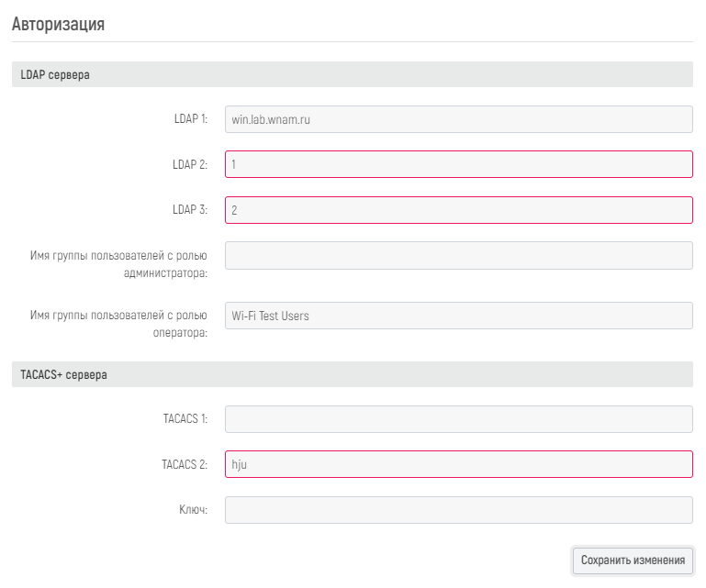Click the administrator role group name field

tap(458, 255)
